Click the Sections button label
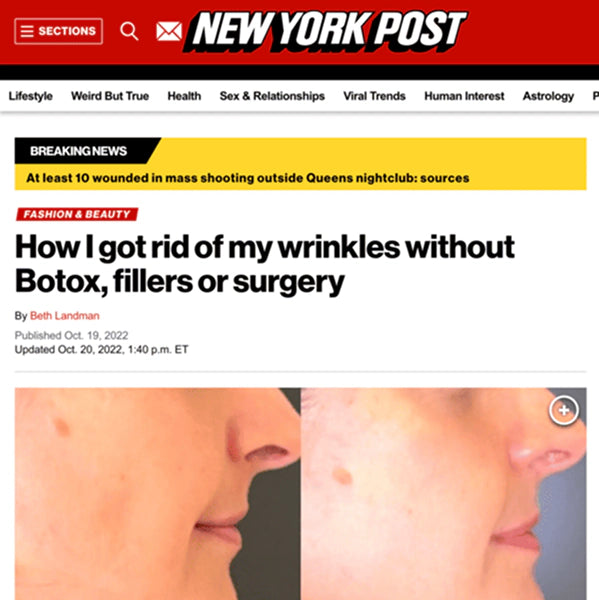This screenshot has height=600, width=599. pos(67,31)
